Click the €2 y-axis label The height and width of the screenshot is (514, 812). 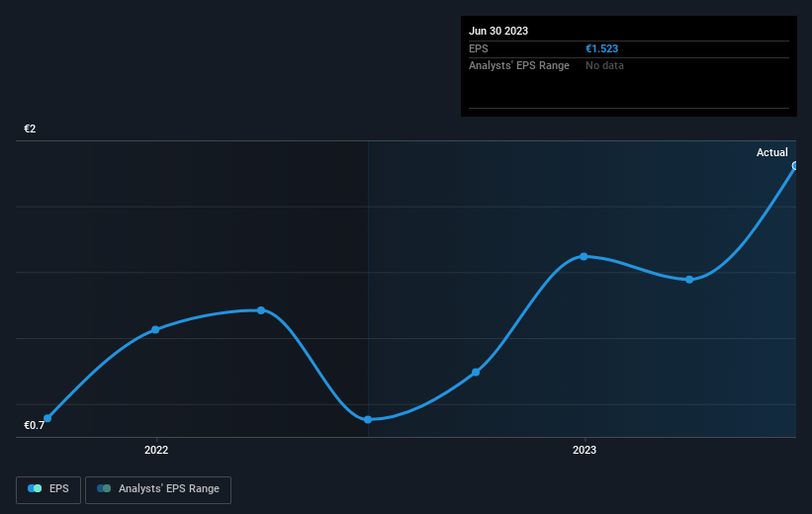[30, 128]
